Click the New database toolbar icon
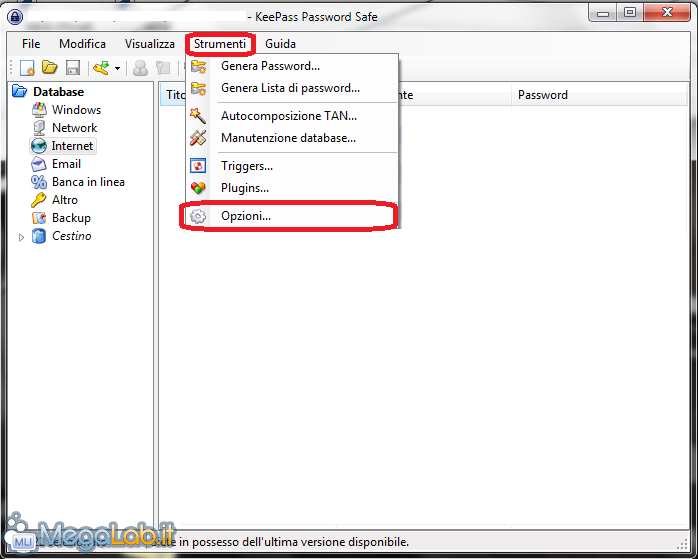 click(x=27, y=68)
